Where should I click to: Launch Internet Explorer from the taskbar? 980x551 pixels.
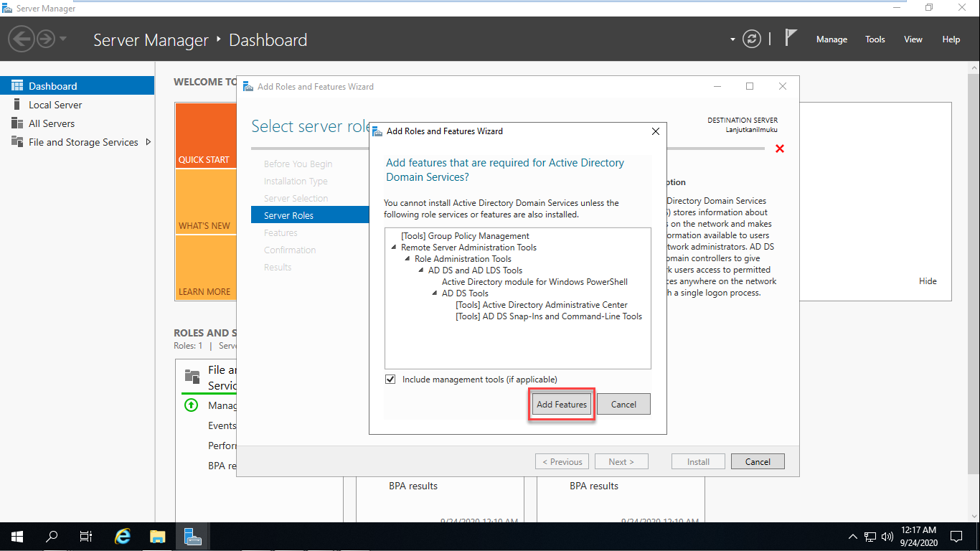point(122,536)
